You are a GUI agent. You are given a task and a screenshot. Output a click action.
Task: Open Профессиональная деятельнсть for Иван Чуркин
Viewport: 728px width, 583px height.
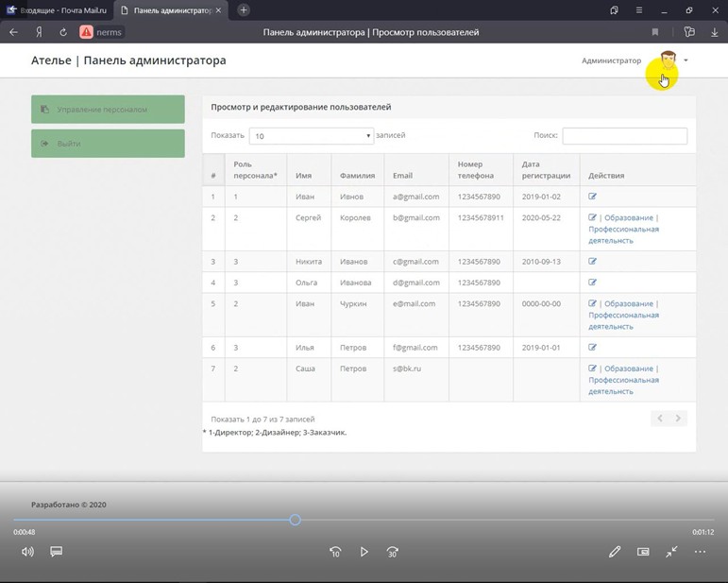click(623, 320)
